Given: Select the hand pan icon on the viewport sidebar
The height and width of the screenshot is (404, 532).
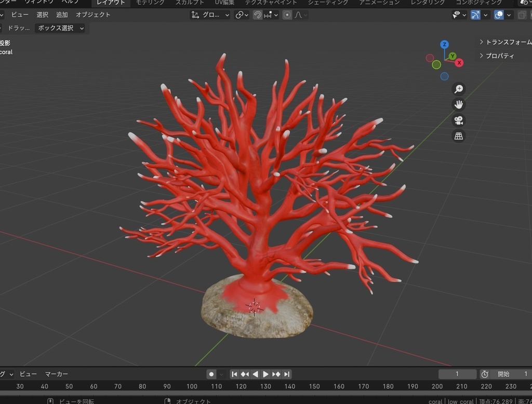Looking at the screenshot, I should (x=458, y=104).
